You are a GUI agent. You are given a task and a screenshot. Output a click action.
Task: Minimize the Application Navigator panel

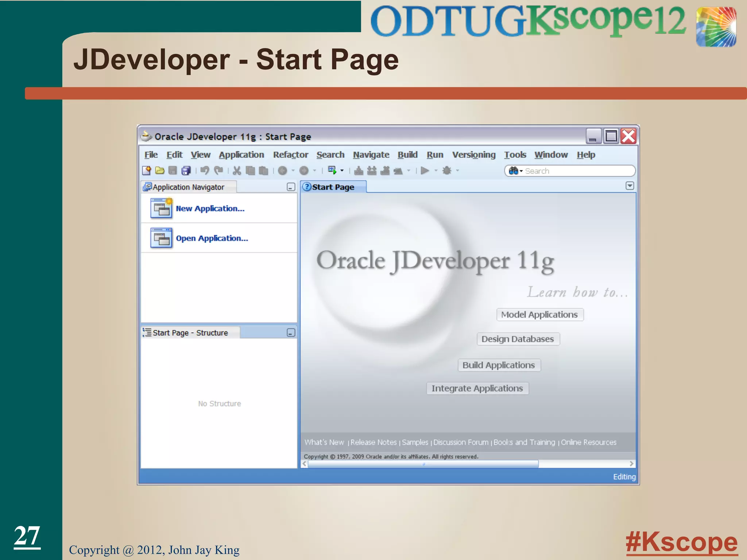click(x=291, y=187)
